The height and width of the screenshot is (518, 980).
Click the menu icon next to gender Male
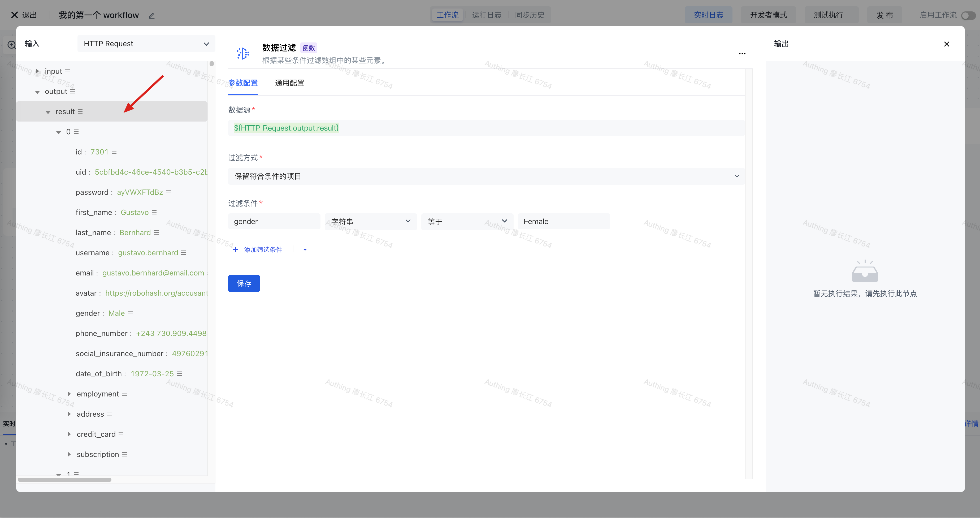pos(130,313)
